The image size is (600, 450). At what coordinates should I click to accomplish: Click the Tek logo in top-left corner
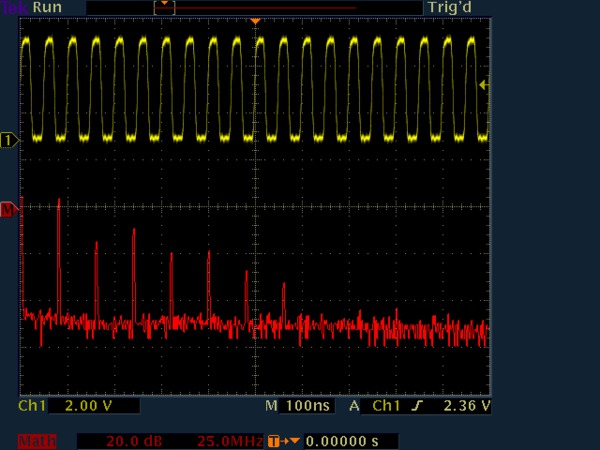[x=9, y=6]
